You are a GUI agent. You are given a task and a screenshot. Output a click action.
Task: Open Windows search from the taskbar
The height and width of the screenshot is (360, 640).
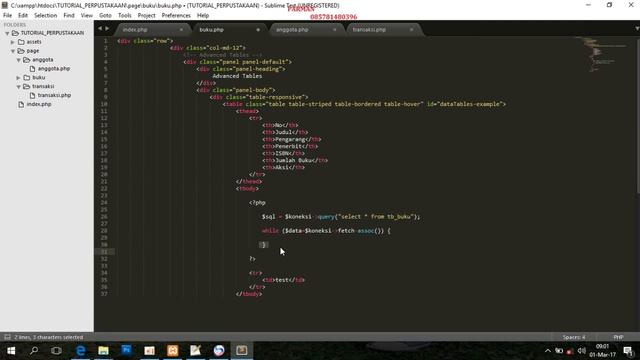(x=34, y=351)
